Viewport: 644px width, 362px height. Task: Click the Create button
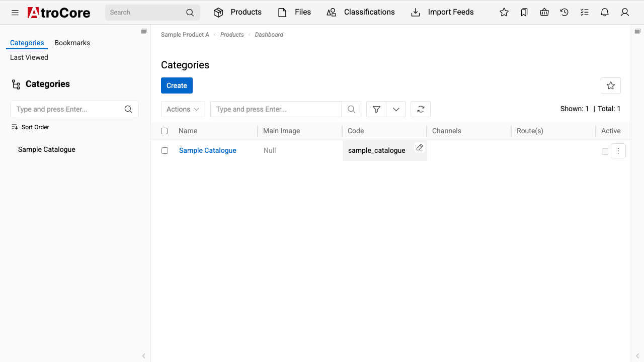click(x=177, y=85)
